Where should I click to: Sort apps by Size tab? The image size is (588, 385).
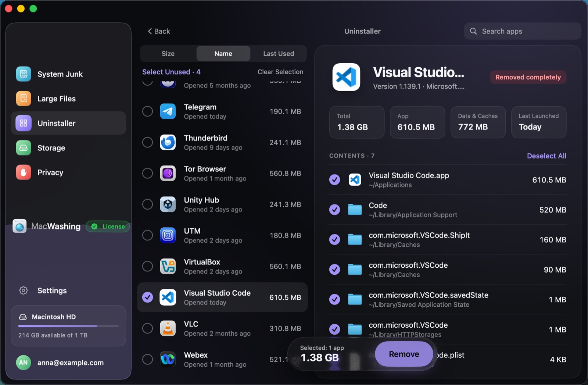pos(168,54)
